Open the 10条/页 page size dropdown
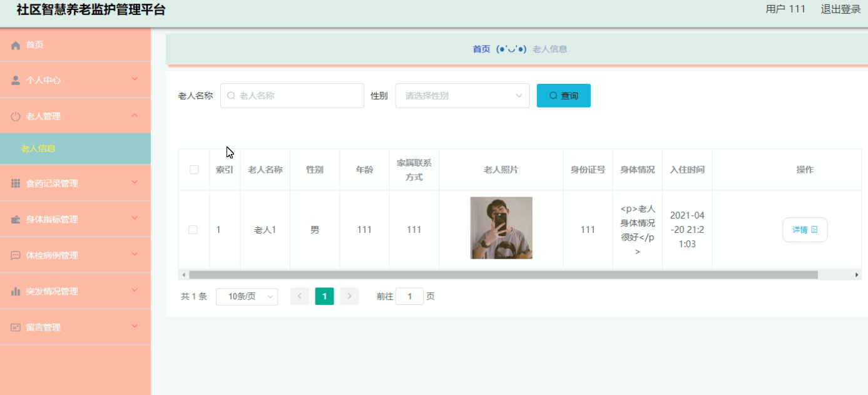Image resolution: width=868 pixels, height=395 pixels. pyautogui.click(x=247, y=296)
